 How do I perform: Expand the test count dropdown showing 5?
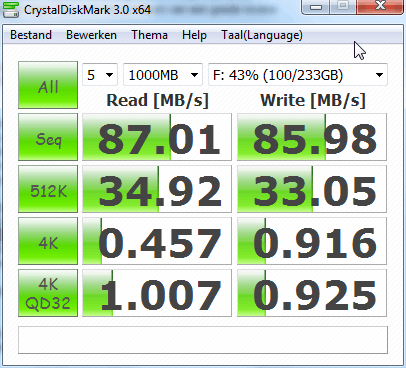[100, 75]
